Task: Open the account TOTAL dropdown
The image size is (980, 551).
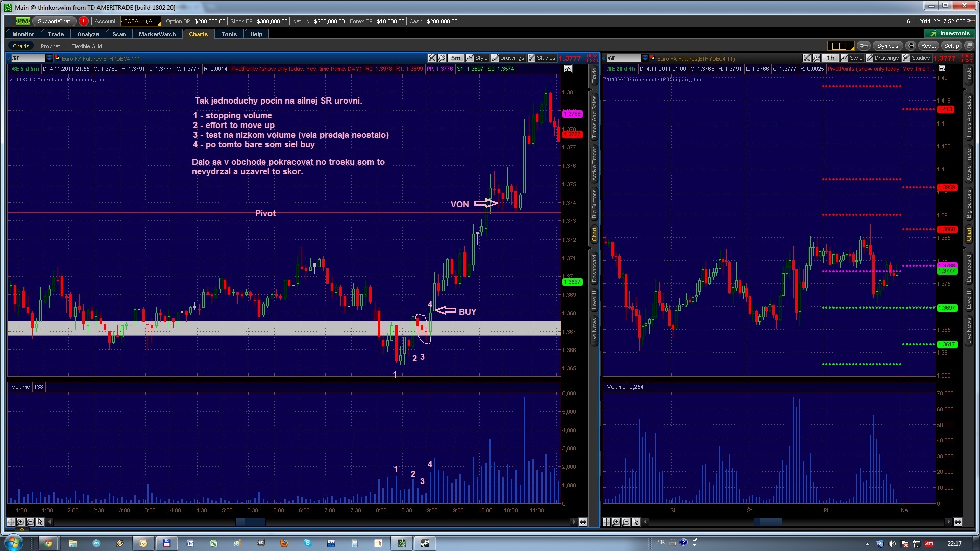Action: tap(141, 21)
